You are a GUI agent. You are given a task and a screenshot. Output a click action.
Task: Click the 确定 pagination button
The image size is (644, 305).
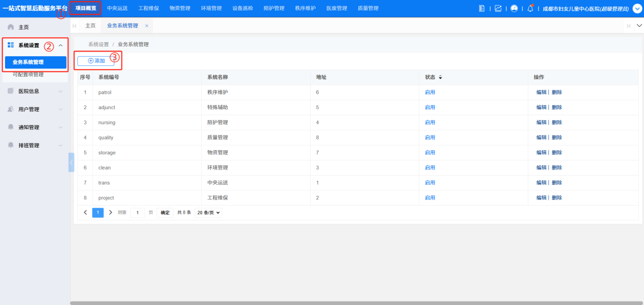(165, 213)
